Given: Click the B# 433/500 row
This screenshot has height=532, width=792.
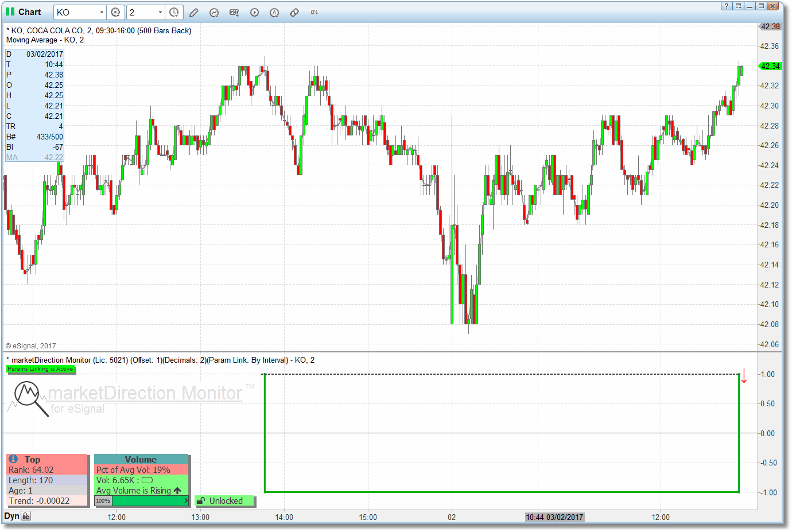Looking at the screenshot, I should point(34,137).
